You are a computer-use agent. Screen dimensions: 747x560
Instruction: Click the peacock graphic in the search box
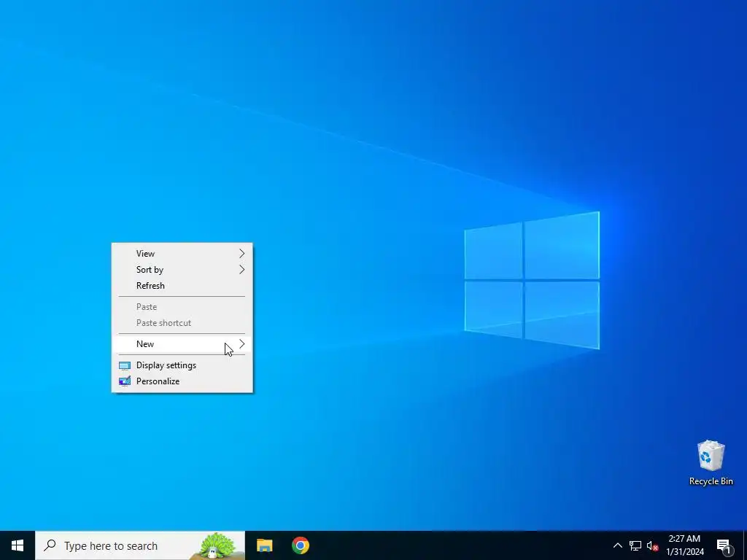pos(217,545)
